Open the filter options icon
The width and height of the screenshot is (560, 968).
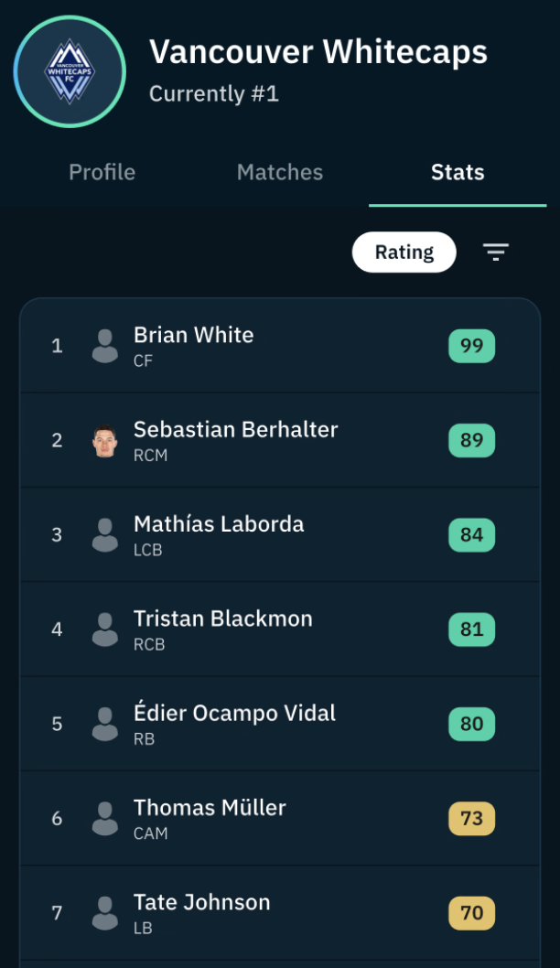(495, 252)
